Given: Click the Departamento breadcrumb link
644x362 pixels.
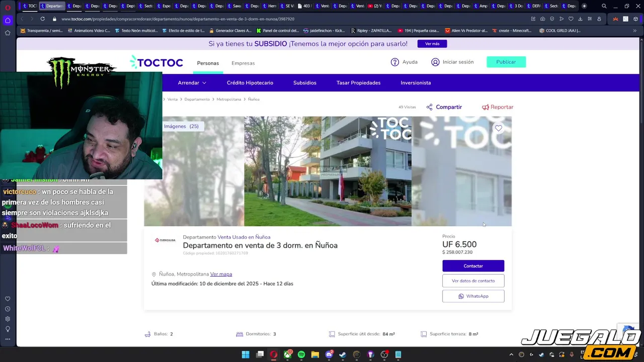Looking at the screenshot, I should tap(197, 100).
